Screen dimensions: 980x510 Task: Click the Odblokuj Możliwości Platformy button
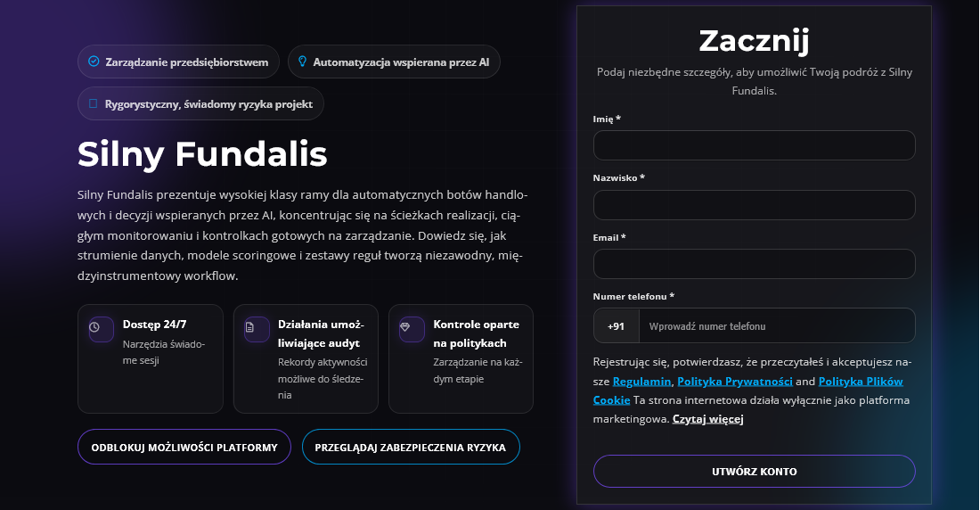pyautogui.click(x=184, y=448)
